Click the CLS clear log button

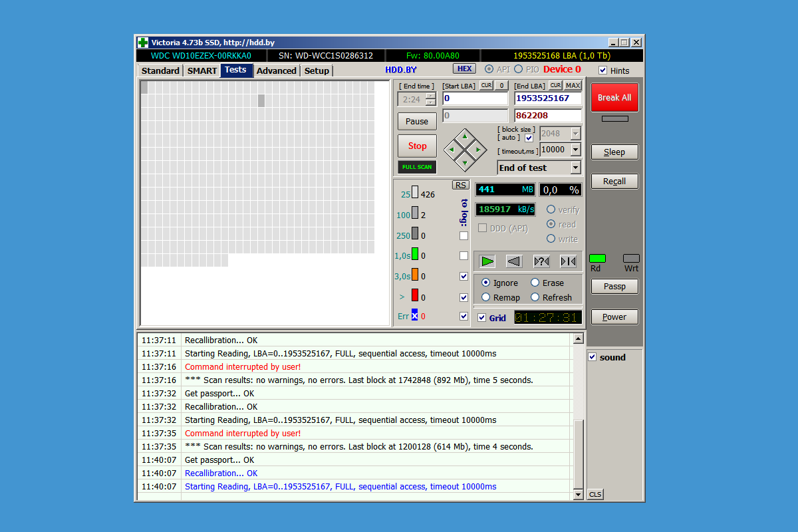[595, 494]
